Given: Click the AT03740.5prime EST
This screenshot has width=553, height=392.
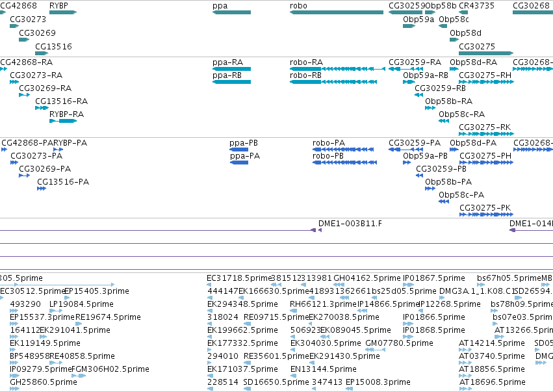Looking at the screenshot, I should [x=465, y=363].
